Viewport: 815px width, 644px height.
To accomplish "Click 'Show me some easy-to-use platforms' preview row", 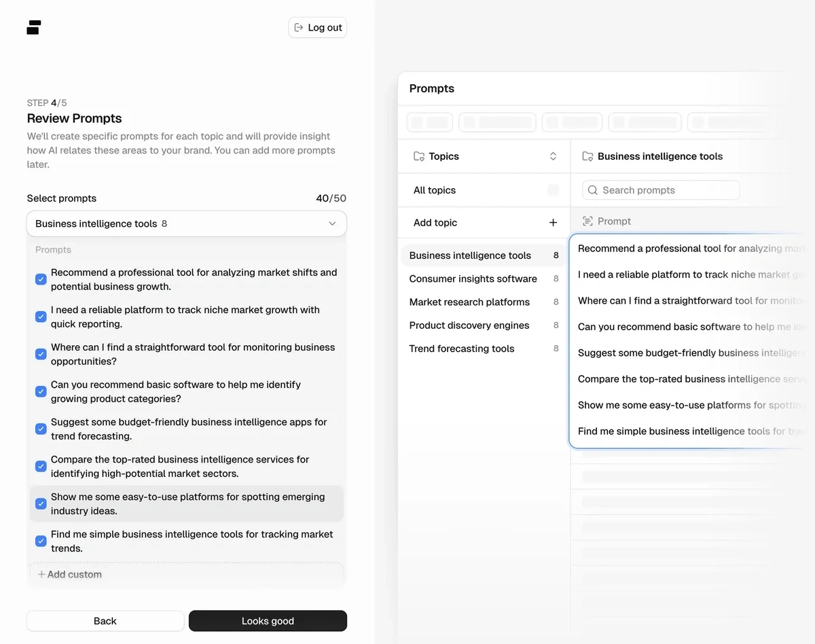I will tap(693, 405).
